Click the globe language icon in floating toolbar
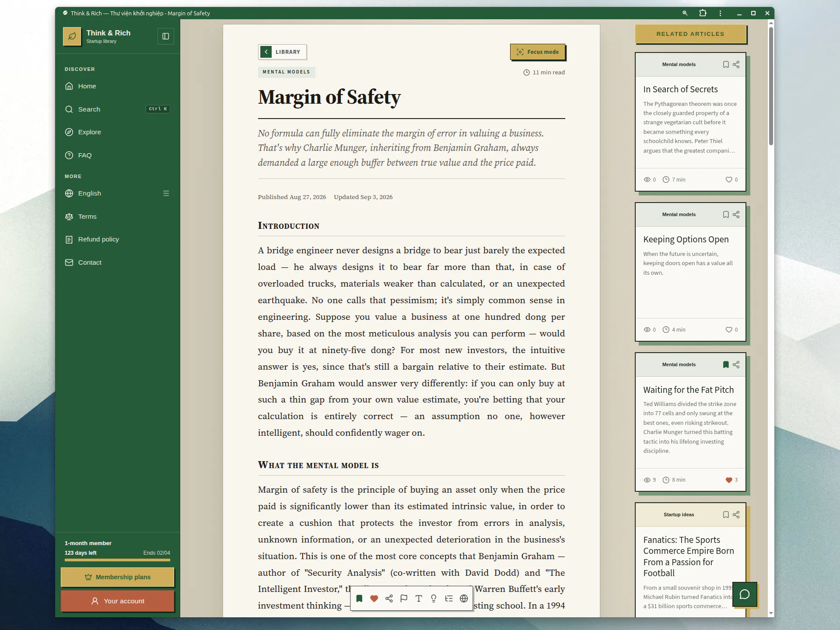The width and height of the screenshot is (840, 630). [464, 598]
